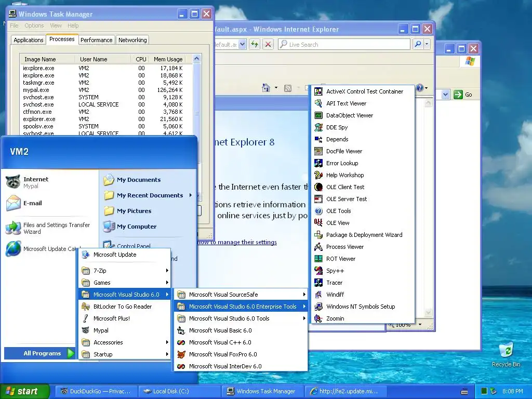Screen dimensions: 532x399
Task: Launch Process Viewer
Action: (x=363, y=247)
